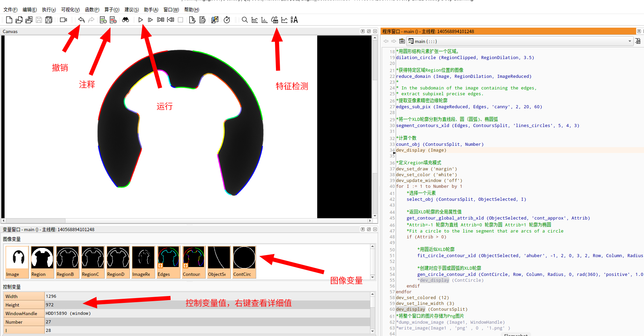Open the 编辑(E) menu
The image size is (644, 336).
[30, 10]
